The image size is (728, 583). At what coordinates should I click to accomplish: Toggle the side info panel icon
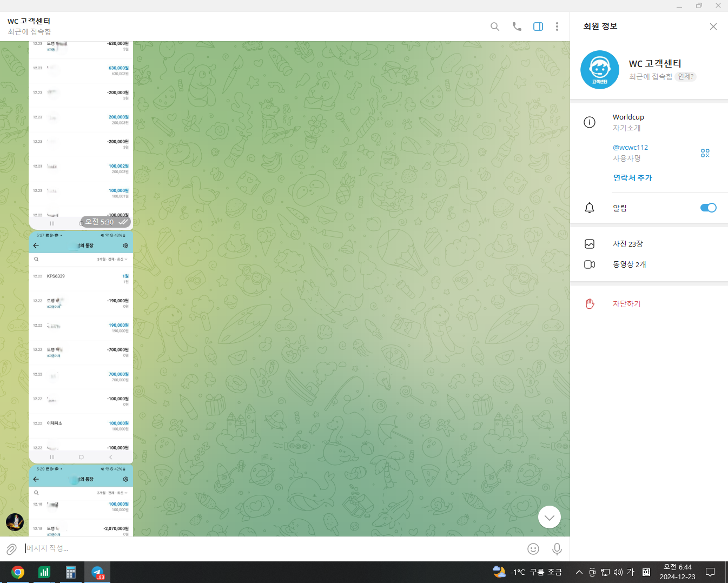pyautogui.click(x=538, y=27)
